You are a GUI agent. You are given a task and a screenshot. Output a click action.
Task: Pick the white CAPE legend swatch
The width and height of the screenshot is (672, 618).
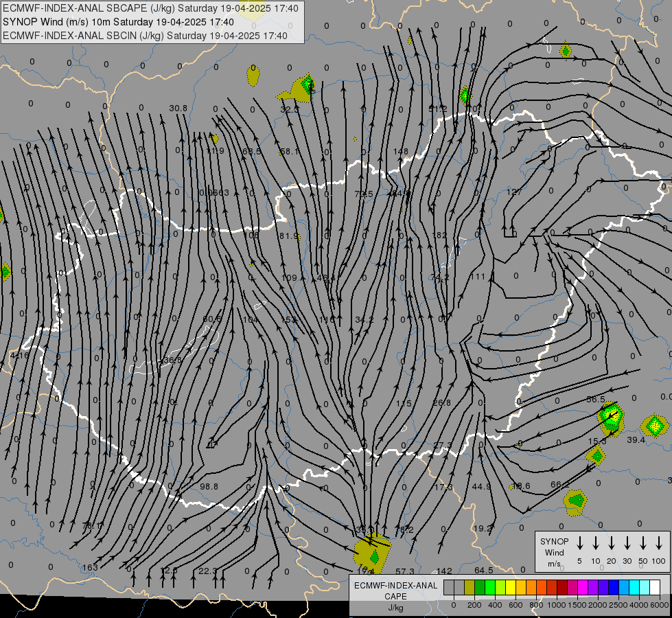654,588
